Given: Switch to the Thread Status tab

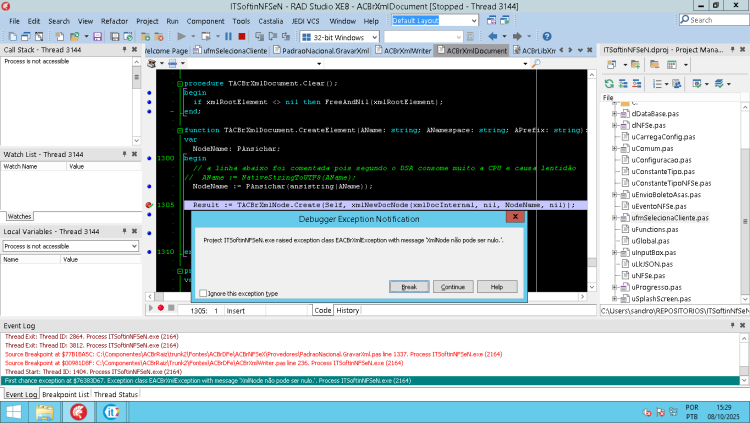Looking at the screenshot, I should coord(116,394).
